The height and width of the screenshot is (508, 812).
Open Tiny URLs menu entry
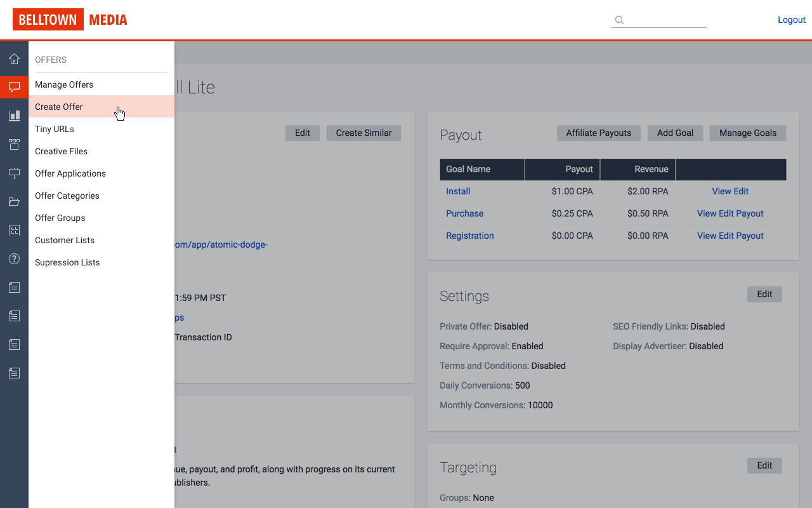[101, 129]
